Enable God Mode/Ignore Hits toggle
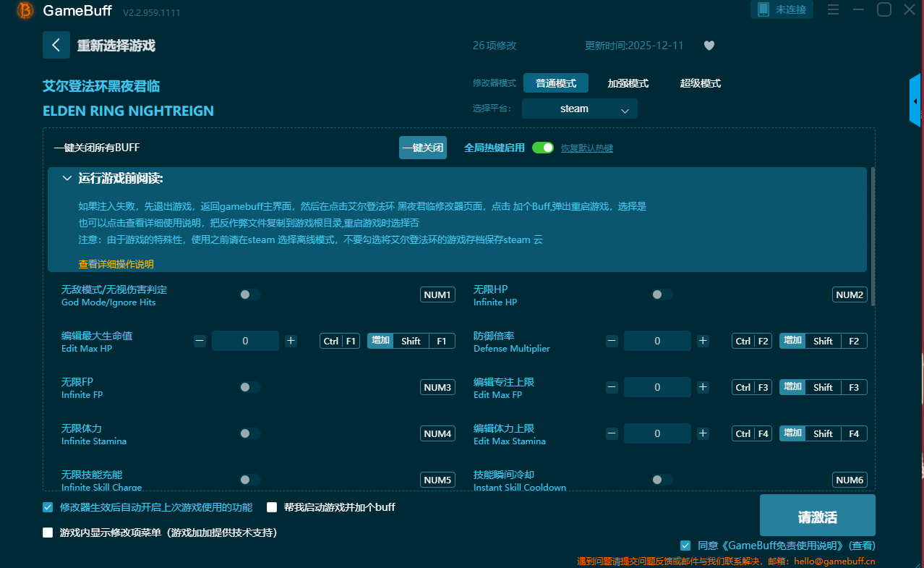 point(250,294)
